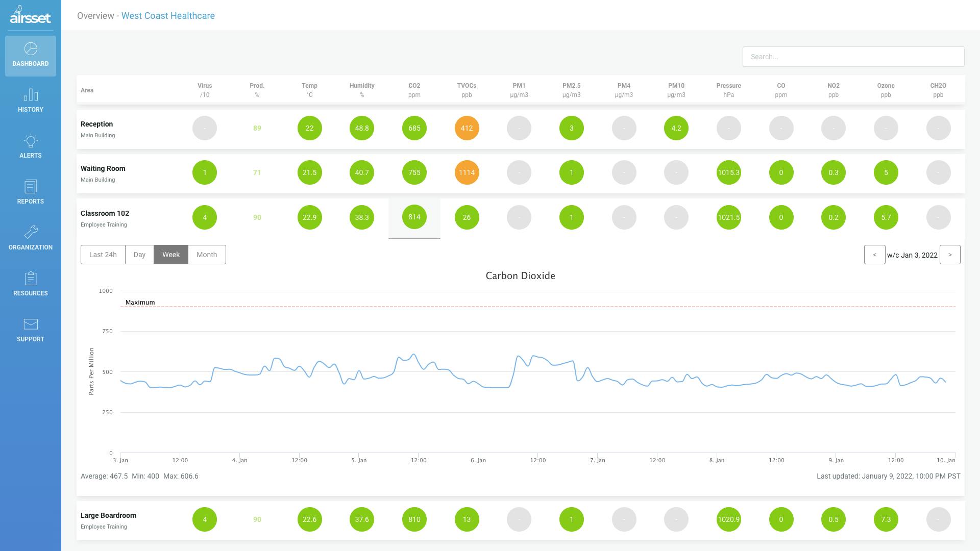980x551 pixels.
Task: Open the Support envelope icon
Action: 31,324
